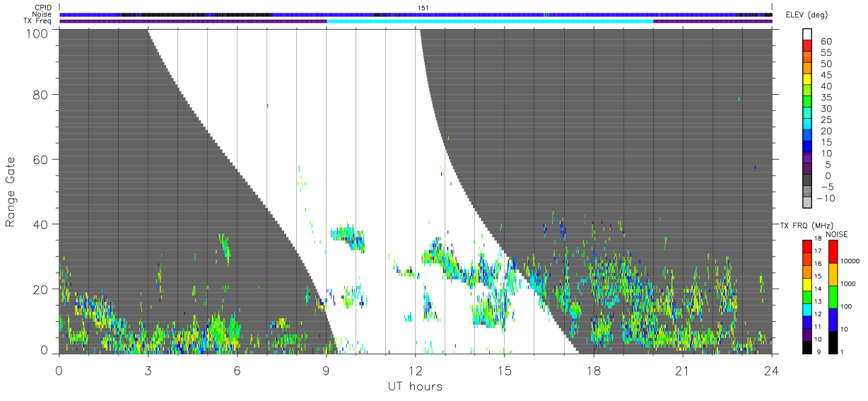
Task: Click the ELEV legend value '30'
Action: pyautogui.click(x=826, y=109)
